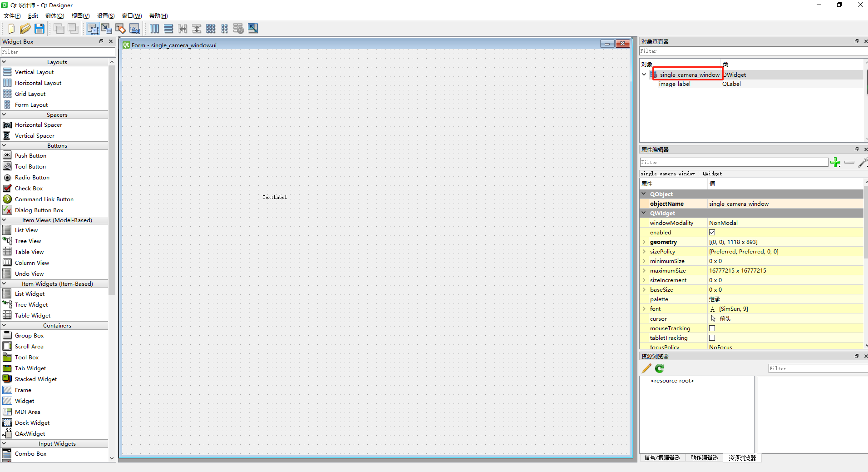Enable the tabletTracking property
The height and width of the screenshot is (472, 868).
click(712, 338)
